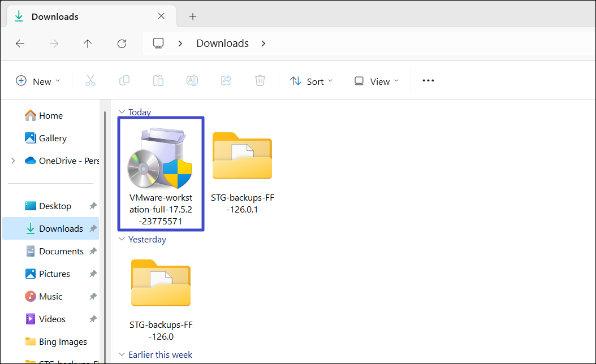Expand the OneDrive tree node
The width and height of the screenshot is (596, 364).
pos(13,161)
